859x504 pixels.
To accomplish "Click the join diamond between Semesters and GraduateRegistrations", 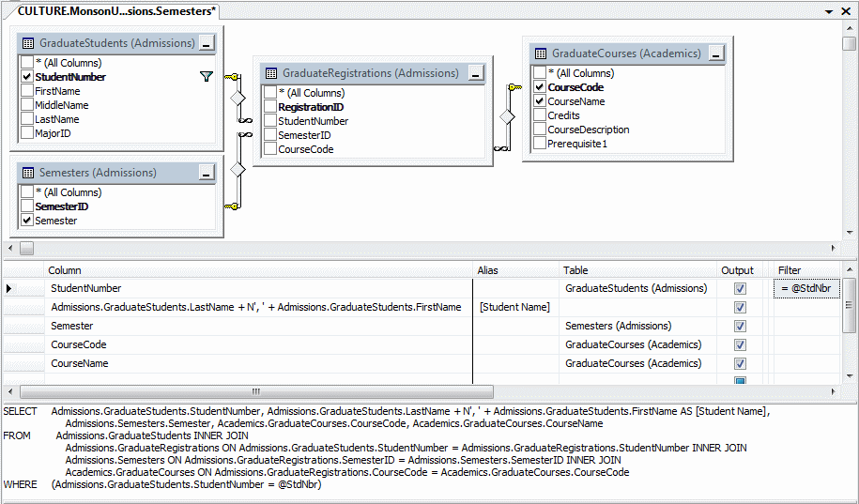I will point(238,169).
